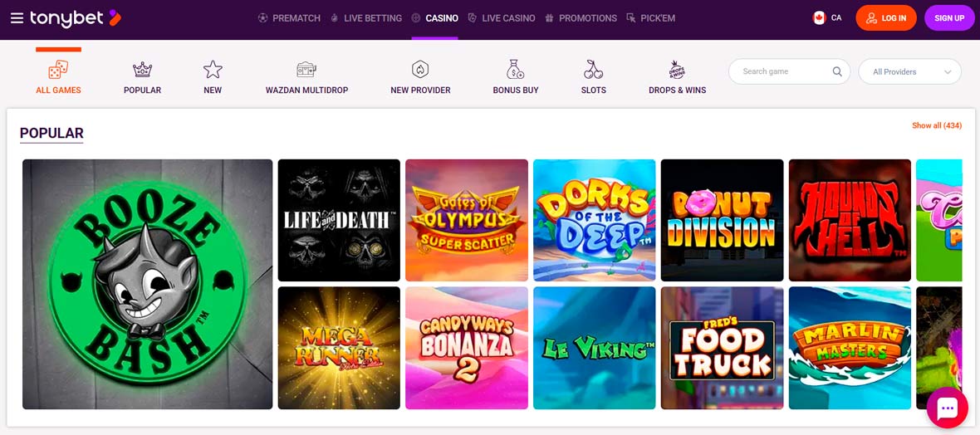
Task: Select the Wazdan Multidrop label
Action: click(x=307, y=90)
